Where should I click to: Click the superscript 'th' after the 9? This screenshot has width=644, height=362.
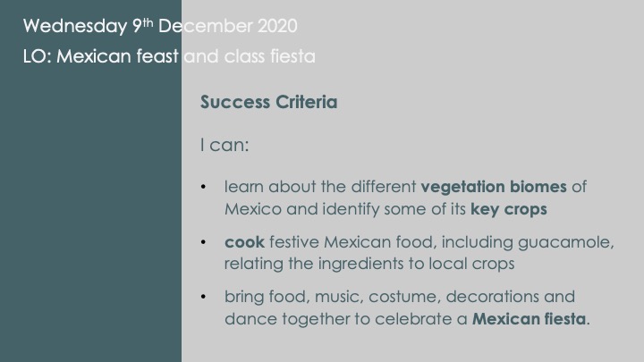(x=148, y=22)
